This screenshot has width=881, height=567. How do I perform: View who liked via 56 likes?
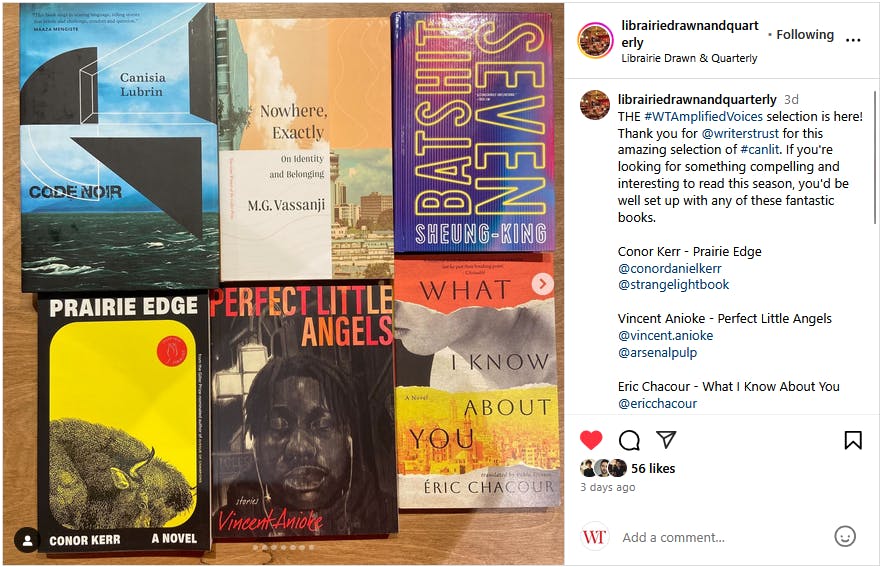click(x=653, y=468)
